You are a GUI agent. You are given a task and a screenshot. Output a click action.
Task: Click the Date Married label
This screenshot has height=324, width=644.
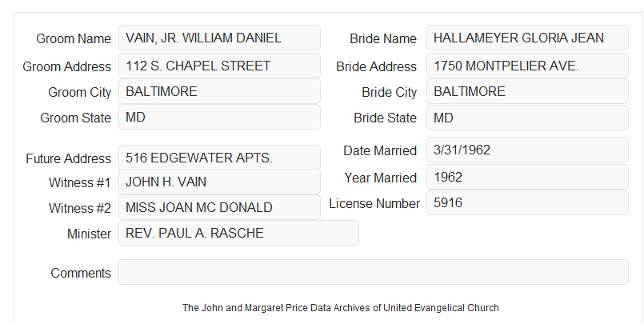coord(380,150)
